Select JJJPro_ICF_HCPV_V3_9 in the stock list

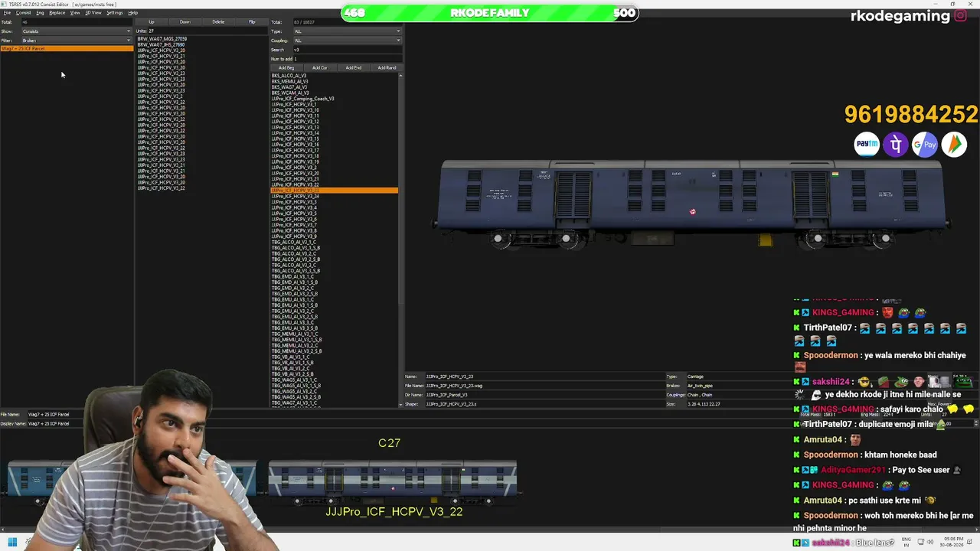(x=294, y=236)
